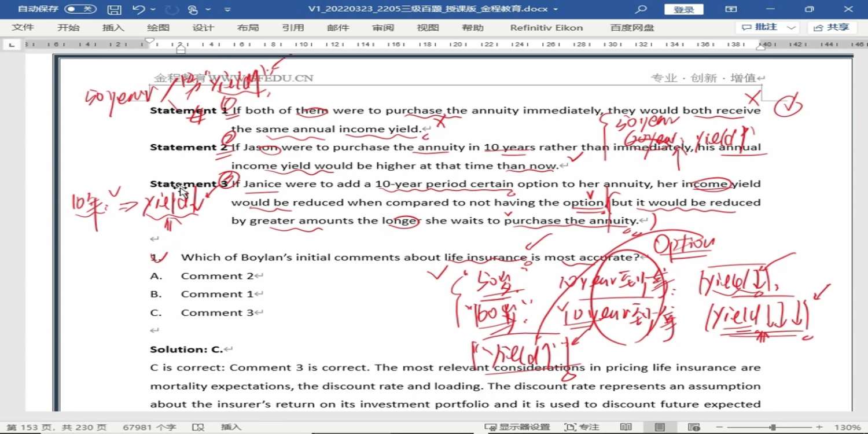
Task: Click the zoom slider handle
Action: click(x=773, y=427)
